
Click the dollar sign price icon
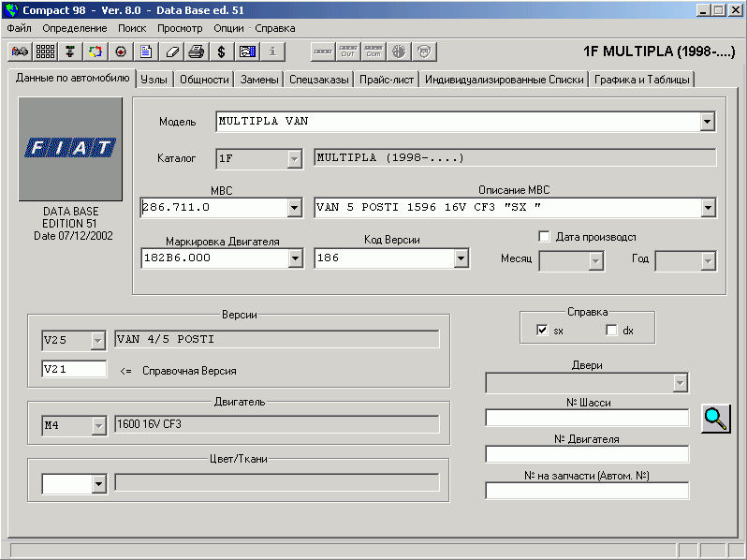click(x=221, y=52)
